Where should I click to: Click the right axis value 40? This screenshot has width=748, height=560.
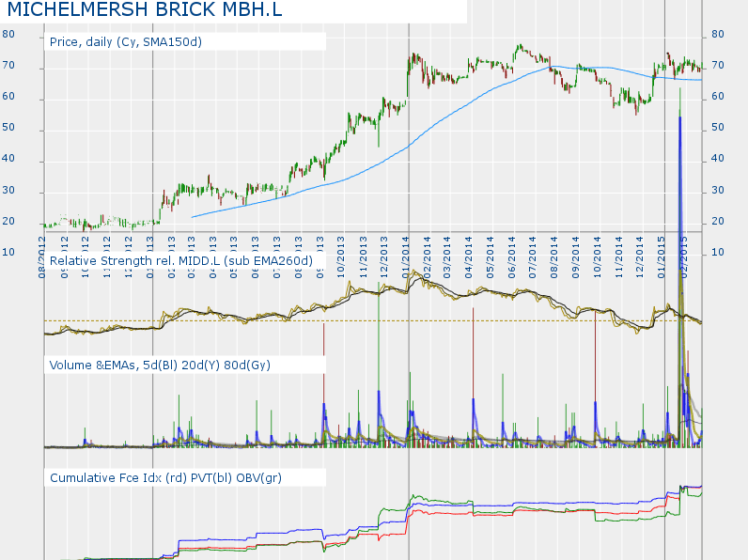[x=718, y=159]
